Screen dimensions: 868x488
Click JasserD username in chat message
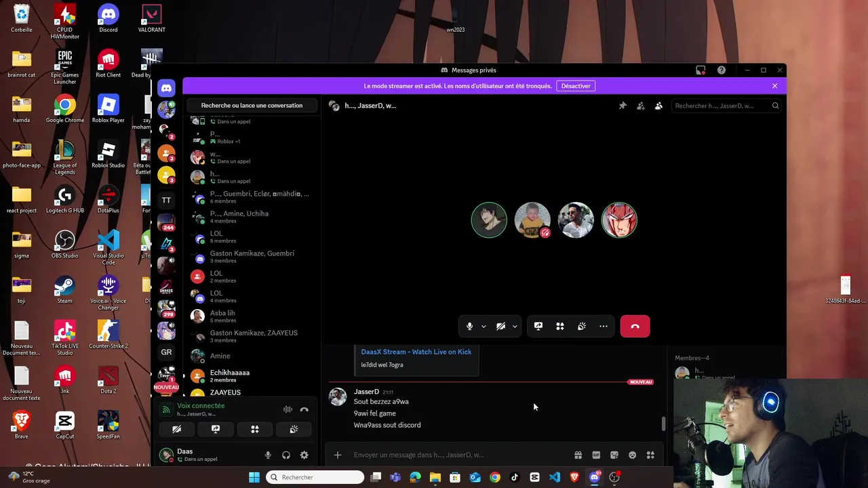pos(366,392)
